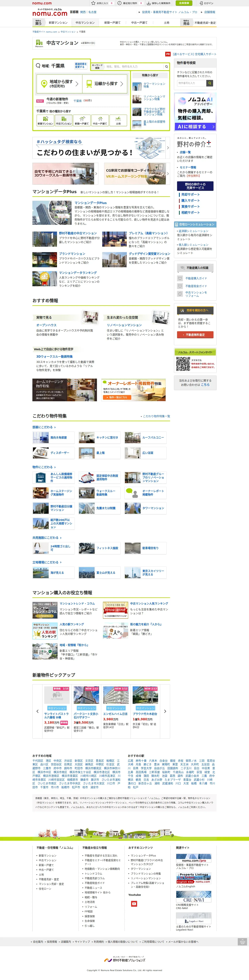Open マンションデータPlus heading link
The width and height of the screenshot is (249, 980).
click(91, 203)
